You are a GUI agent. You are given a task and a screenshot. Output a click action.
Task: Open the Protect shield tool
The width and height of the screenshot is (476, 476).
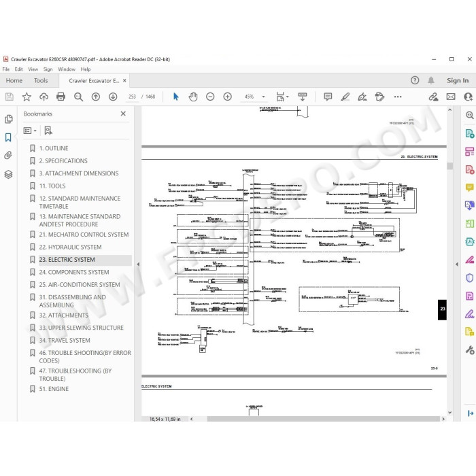click(x=469, y=277)
